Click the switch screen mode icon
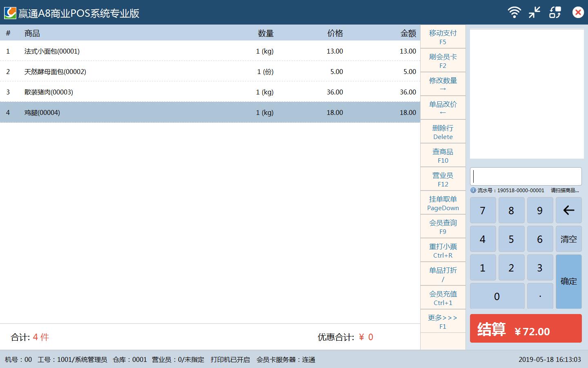Screen dimensions: 588x368 [x=555, y=12]
